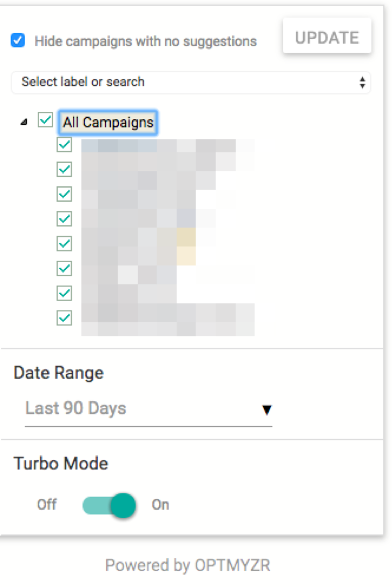Screen dimensions: 392x587
Task: Click the Date Range dropdown arrow
Action: pyautogui.click(x=267, y=410)
